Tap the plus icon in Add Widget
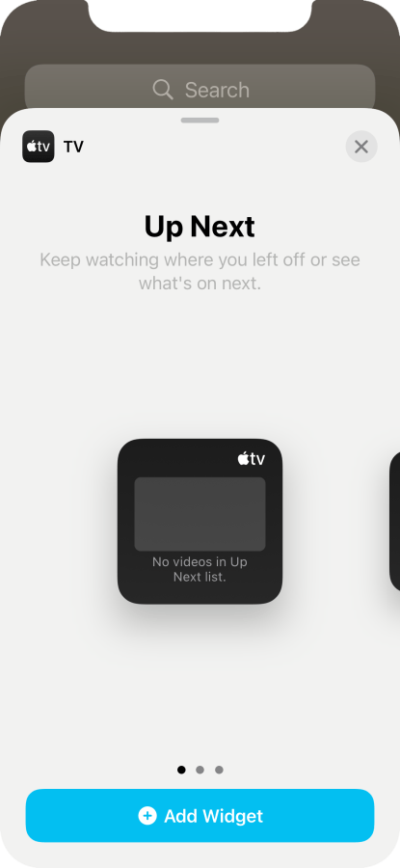Viewport: 400px width, 868px height. [147, 815]
